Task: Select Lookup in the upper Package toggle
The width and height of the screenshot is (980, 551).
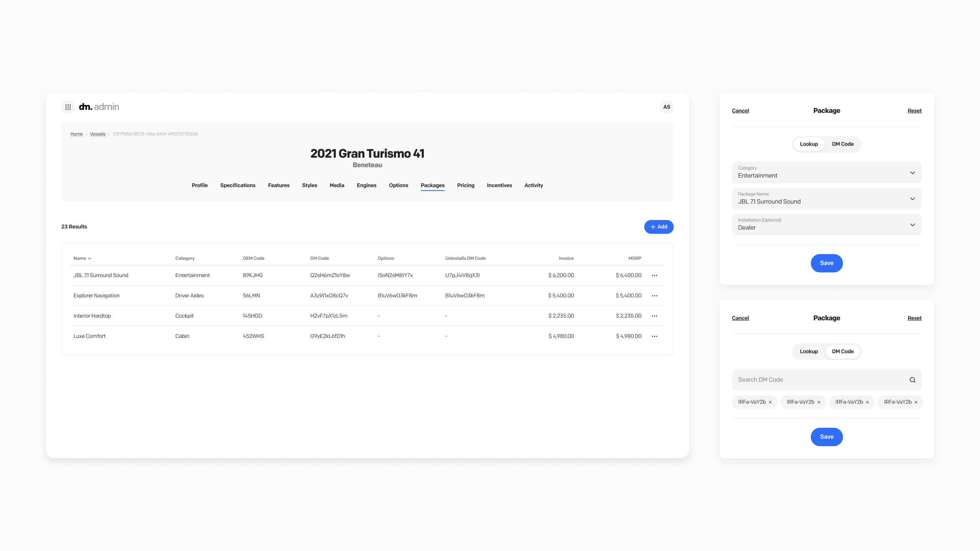Action: [x=809, y=144]
